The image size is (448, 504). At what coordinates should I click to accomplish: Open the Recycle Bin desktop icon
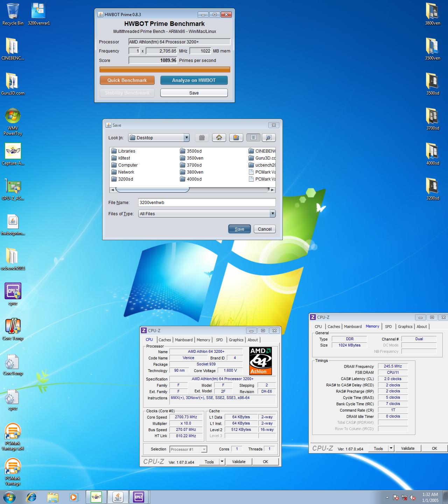pos(13,14)
